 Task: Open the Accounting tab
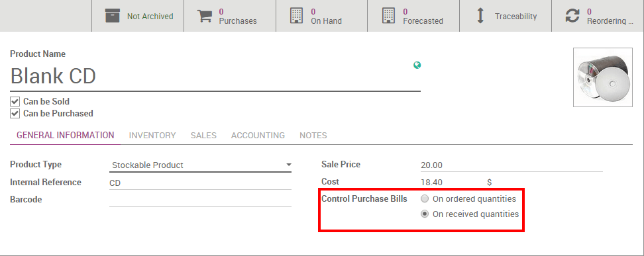pyautogui.click(x=258, y=136)
